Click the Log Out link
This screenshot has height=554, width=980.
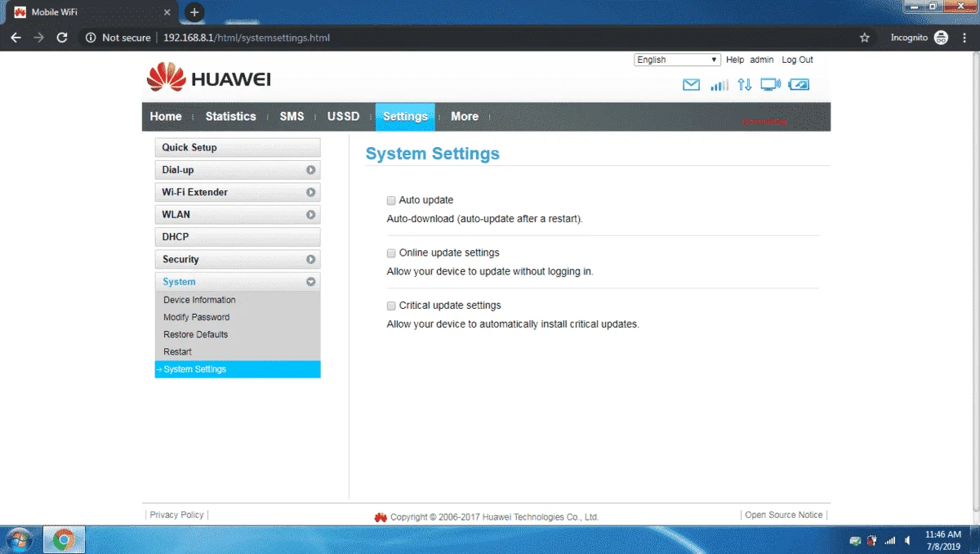tap(797, 60)
